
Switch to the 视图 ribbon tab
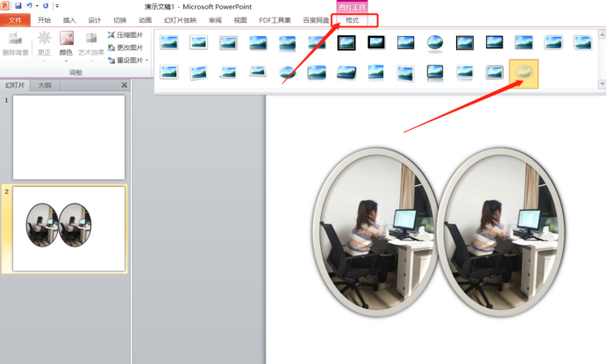click(240, 20)
